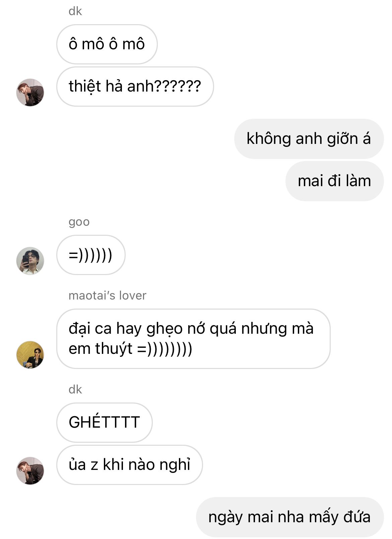Screen dimensions: 392x539
Task: Select the 'GHÉTTTT' message bubble
Action: pos(105,423)
